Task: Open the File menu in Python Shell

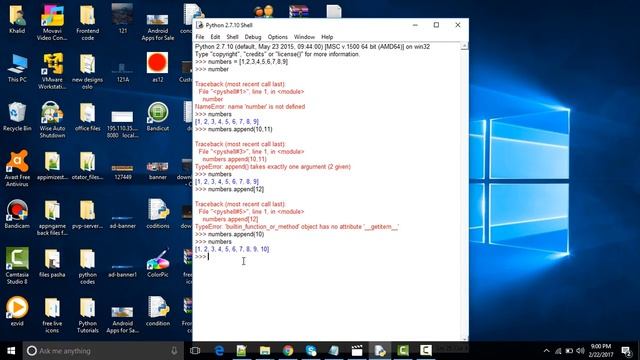Action: (200, 37)
